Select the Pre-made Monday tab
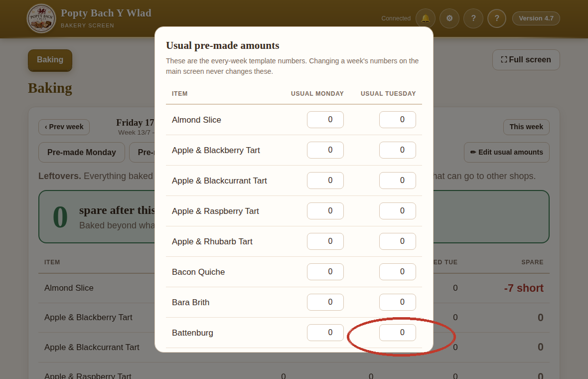The height and width of the screenshot is (379, 588). click(82, 153)
